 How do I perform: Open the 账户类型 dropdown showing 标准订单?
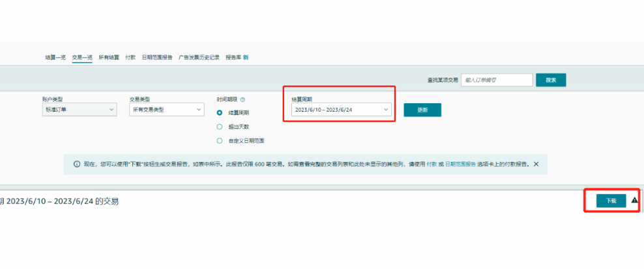80,110
